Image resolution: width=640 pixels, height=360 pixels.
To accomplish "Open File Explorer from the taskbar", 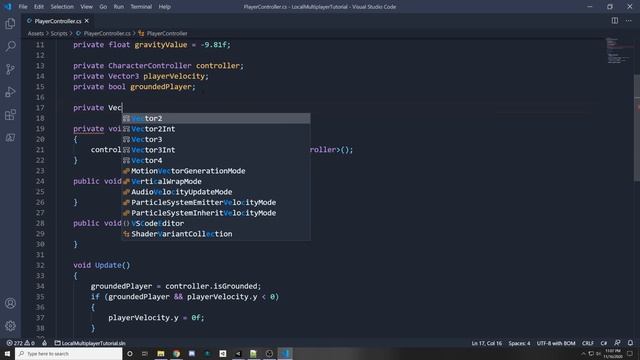I will (161, 354).
